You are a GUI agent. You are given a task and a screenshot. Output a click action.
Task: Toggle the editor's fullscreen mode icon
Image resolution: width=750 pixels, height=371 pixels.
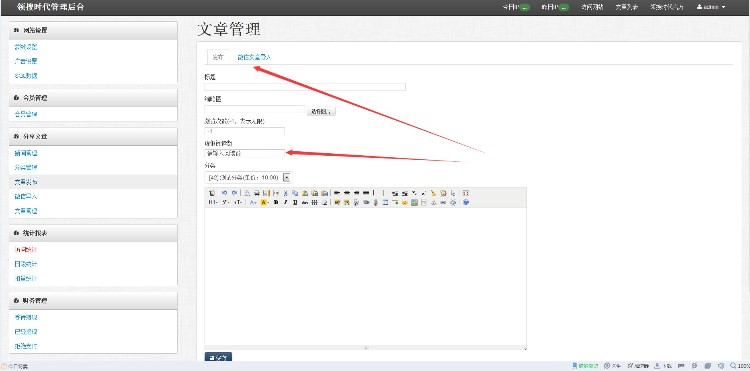click(x=465, y=193)
